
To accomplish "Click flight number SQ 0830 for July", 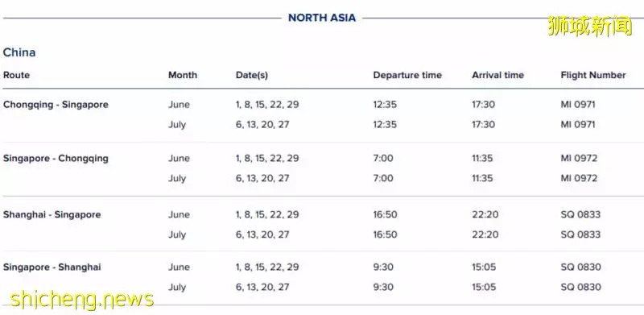I will tap(580, 287).
